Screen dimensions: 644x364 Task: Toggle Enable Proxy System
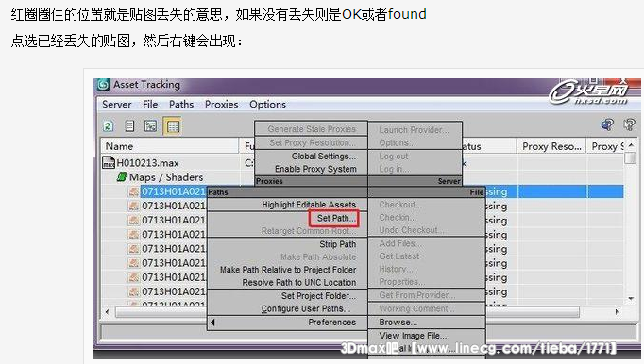(315, 169)
